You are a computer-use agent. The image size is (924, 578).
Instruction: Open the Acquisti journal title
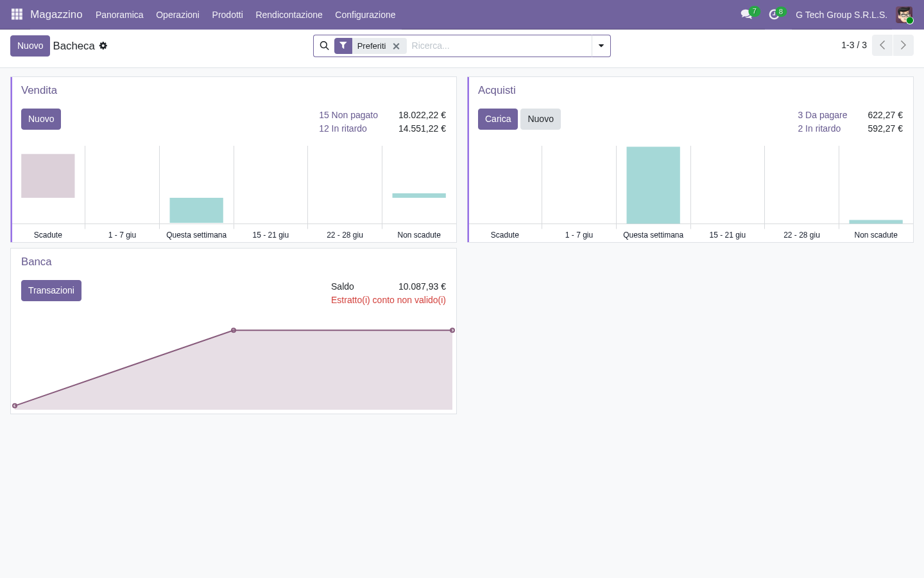(x=497, y=90)
